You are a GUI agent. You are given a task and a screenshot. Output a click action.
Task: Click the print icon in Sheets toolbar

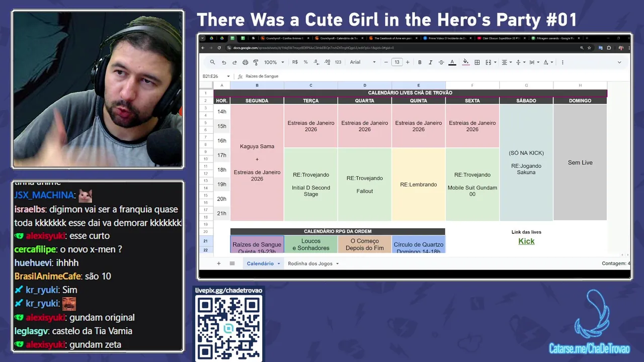245,62
